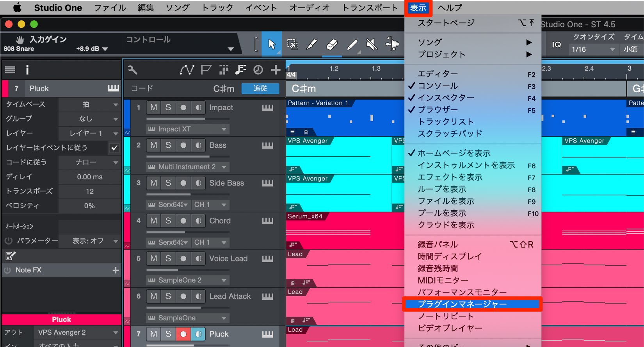Open quantize 1/16 dropdown
The width and height of the screenshot is (644, 347).
(x=593, y=49)
